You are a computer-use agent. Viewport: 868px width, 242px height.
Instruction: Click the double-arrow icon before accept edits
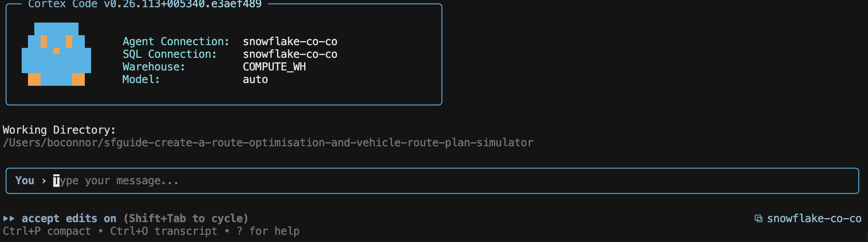point(9,219)
